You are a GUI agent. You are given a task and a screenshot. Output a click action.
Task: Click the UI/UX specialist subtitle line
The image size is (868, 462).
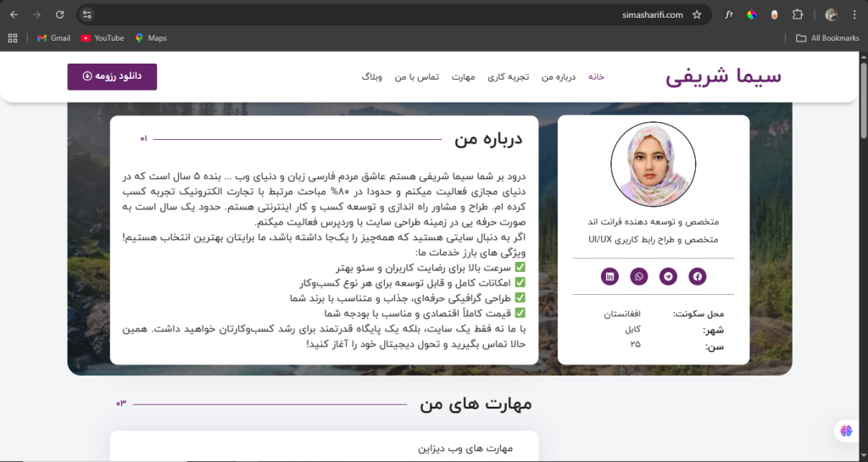pyautogui.click(x=654, y=240)
